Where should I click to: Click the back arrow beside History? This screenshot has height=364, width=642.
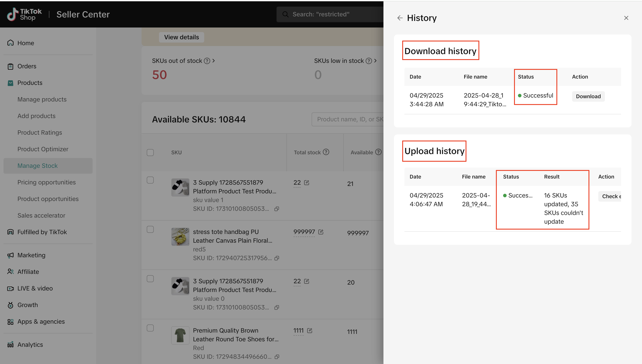coord(400,18)
